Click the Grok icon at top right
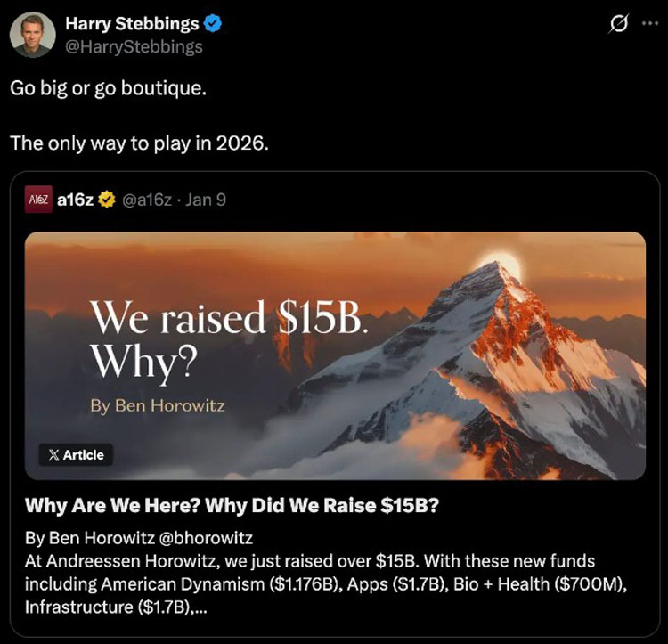The width and height of the screenshot is (668, 644). click(x=618, y=23)
